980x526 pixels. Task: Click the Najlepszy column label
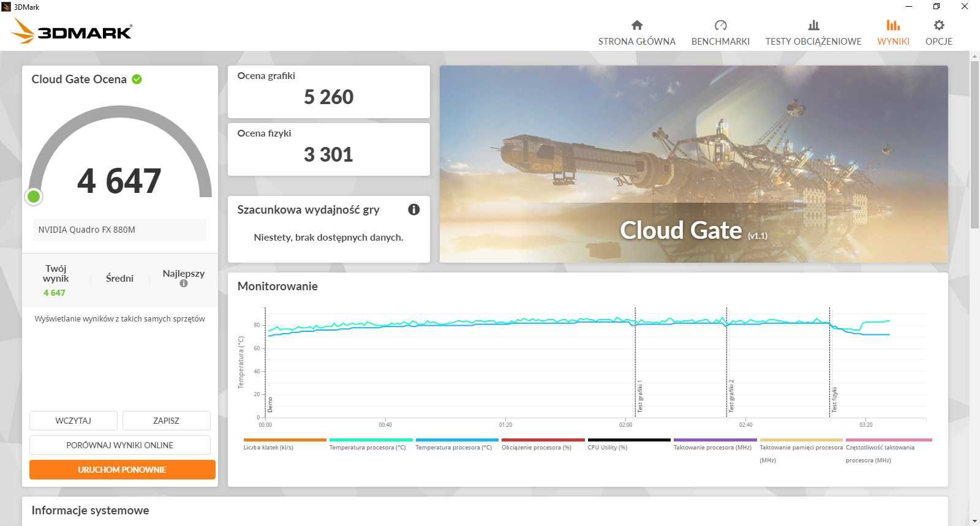tap(184, 273)
